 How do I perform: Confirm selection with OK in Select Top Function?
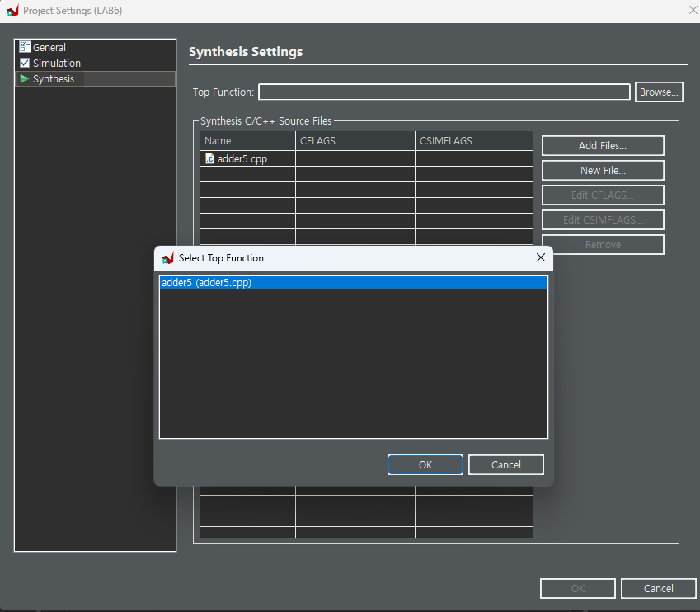pyautogui.click(x=425, y=464)
